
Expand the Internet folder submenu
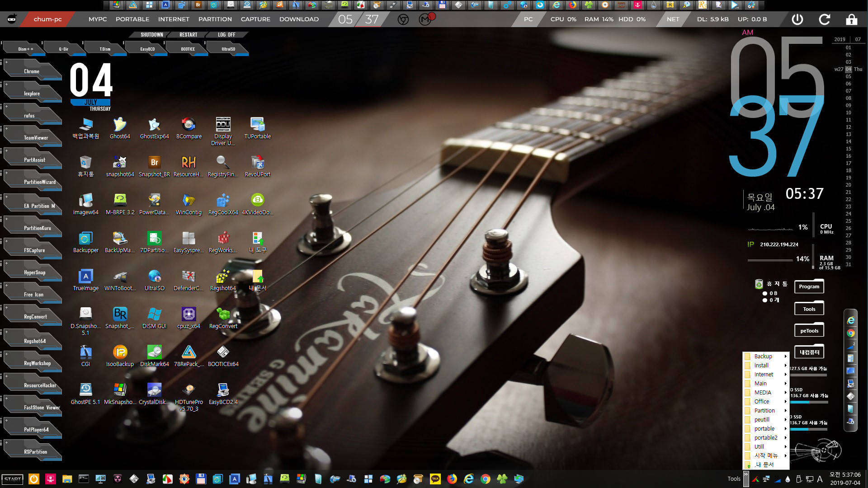(766, 375)
